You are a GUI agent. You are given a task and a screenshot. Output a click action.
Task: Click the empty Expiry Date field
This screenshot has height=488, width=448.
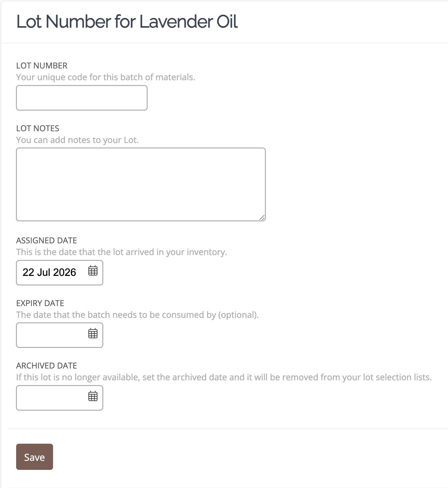coord(59,335)
